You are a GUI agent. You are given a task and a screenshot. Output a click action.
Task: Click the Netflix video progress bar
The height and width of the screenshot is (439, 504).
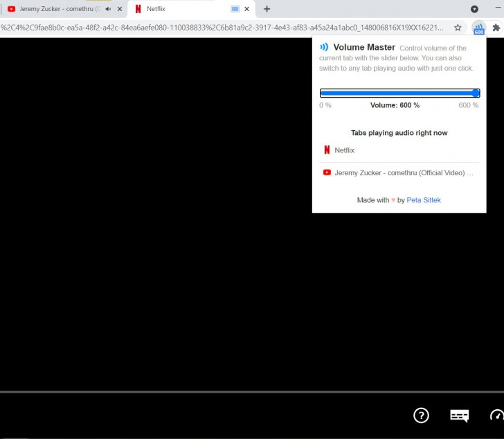tap(252, 392)
